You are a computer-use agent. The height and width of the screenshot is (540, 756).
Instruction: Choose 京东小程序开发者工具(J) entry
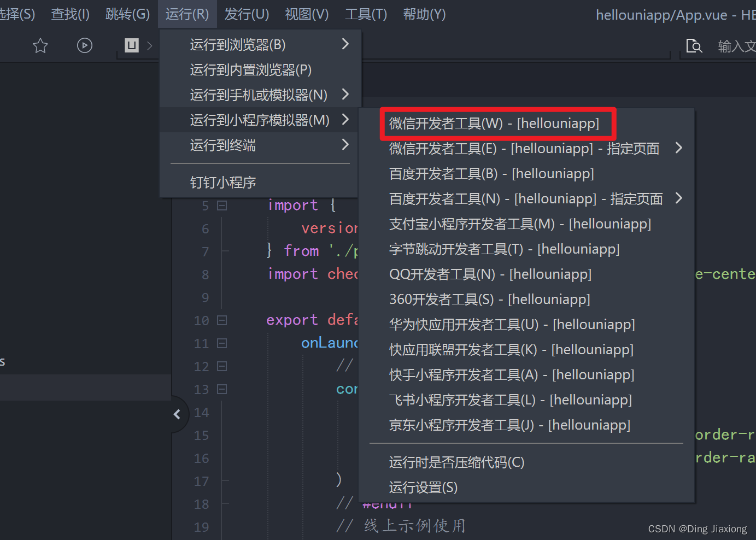coord(526,425)
